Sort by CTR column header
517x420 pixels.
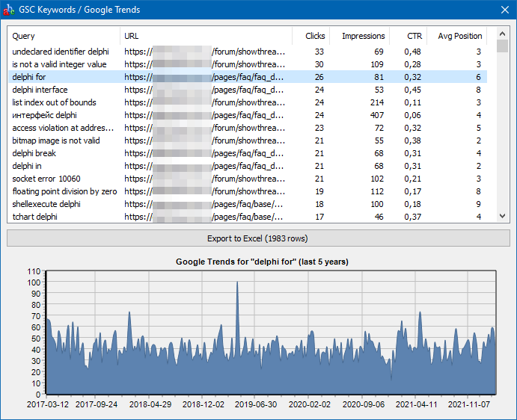click(414, 36)
